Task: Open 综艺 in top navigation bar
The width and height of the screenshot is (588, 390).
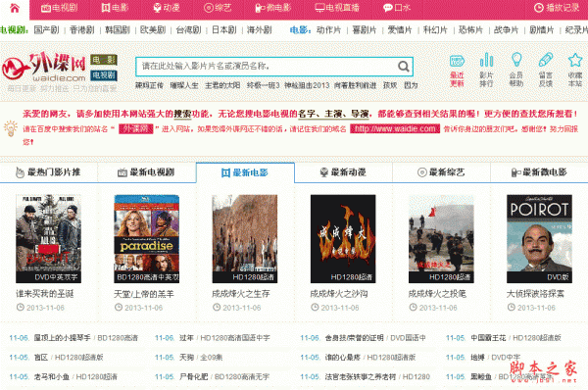Action: coord(218,8)
